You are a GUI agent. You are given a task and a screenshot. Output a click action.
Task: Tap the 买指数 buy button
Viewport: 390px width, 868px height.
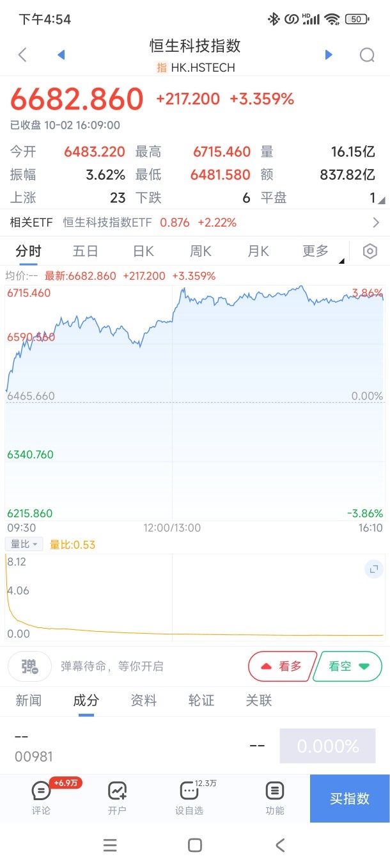[x=350, y=798]
